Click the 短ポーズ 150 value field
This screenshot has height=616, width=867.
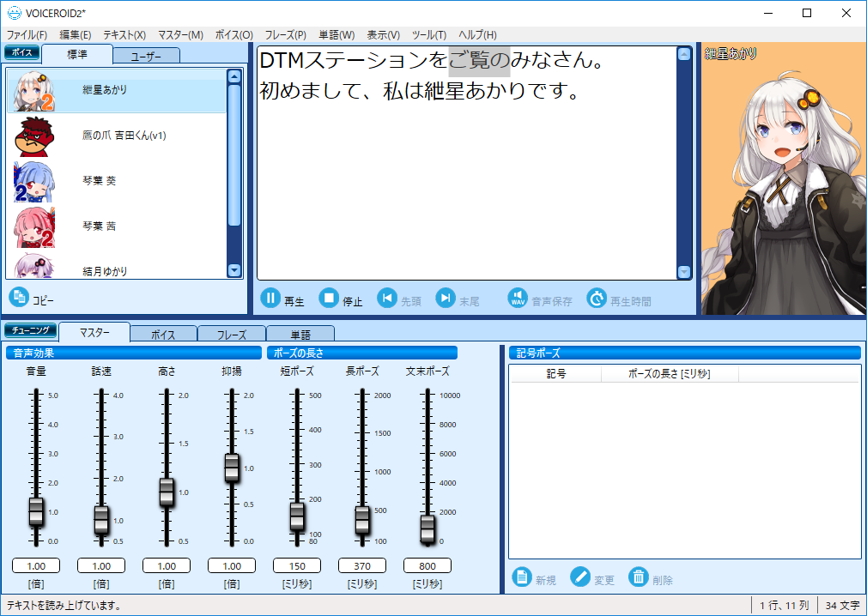point(297,565)
